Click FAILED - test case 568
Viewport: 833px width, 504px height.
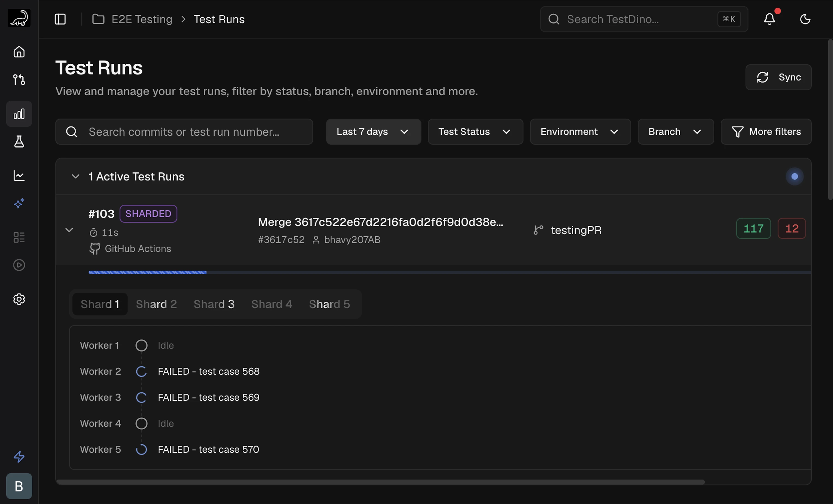209,371
